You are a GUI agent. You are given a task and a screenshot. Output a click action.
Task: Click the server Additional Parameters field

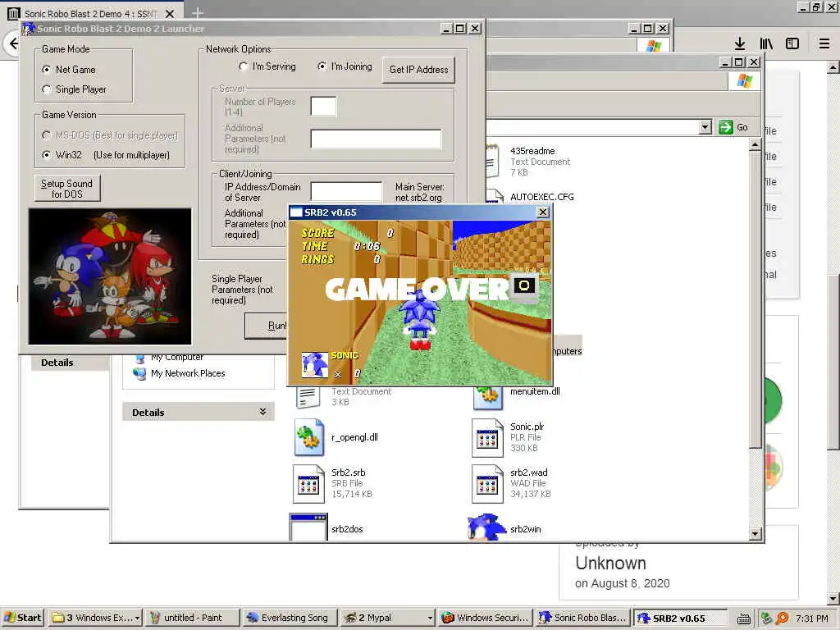click(x=376, y=138)
